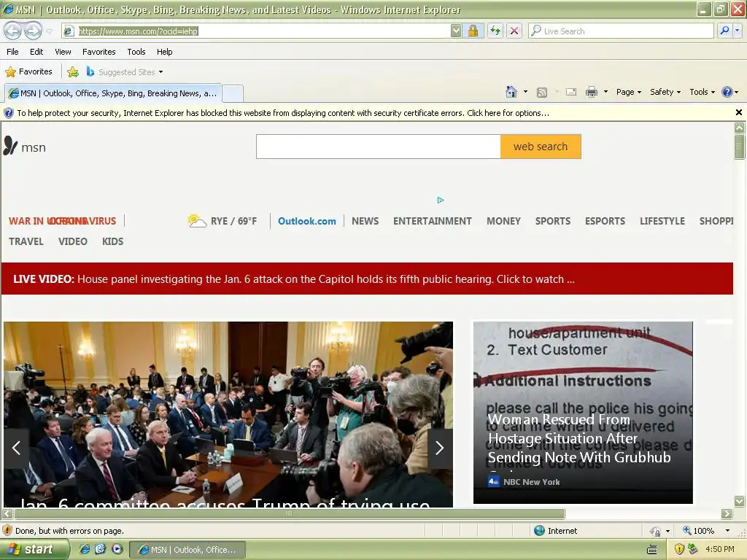Focus the Live Search box
This screenshot has height=560, width=747.
(x=621, y=31)
